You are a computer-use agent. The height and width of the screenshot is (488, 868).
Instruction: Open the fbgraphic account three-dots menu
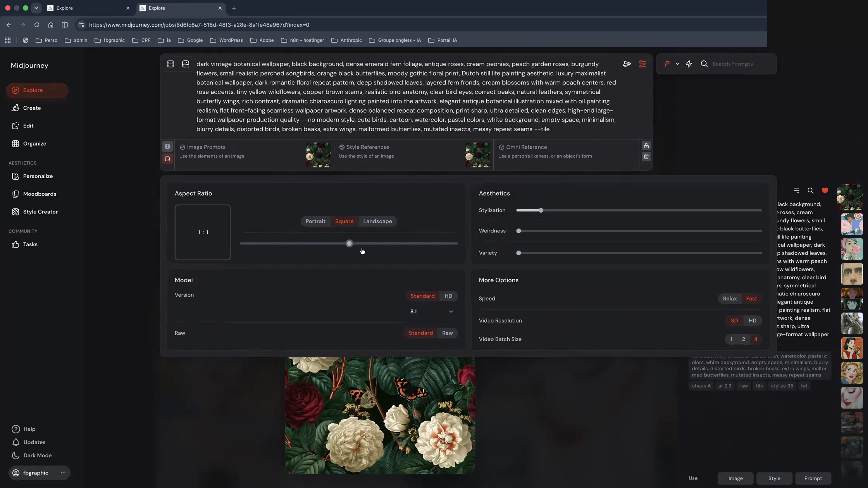click(63, 473)
